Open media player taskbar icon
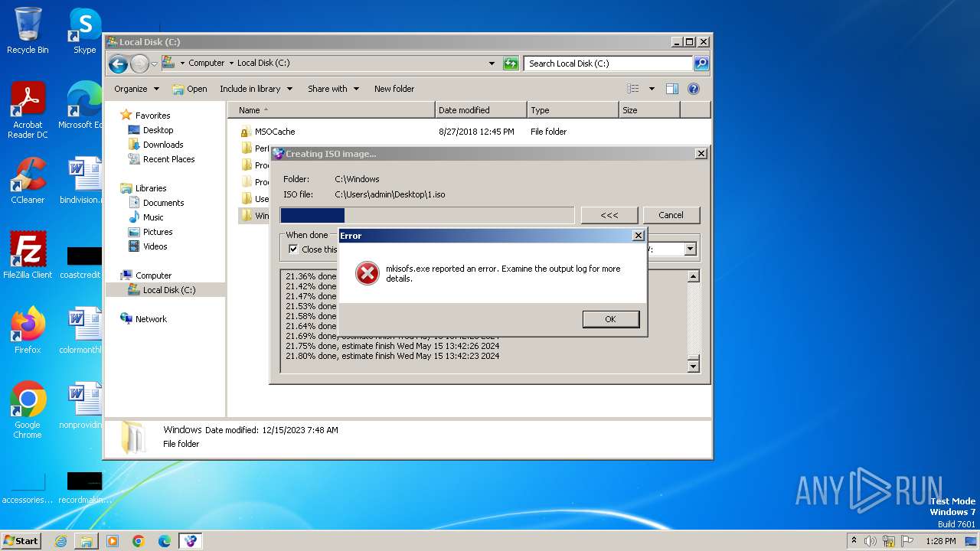This screenshot has width=980, height=551. pyautogui.click(x=113, y=541)
